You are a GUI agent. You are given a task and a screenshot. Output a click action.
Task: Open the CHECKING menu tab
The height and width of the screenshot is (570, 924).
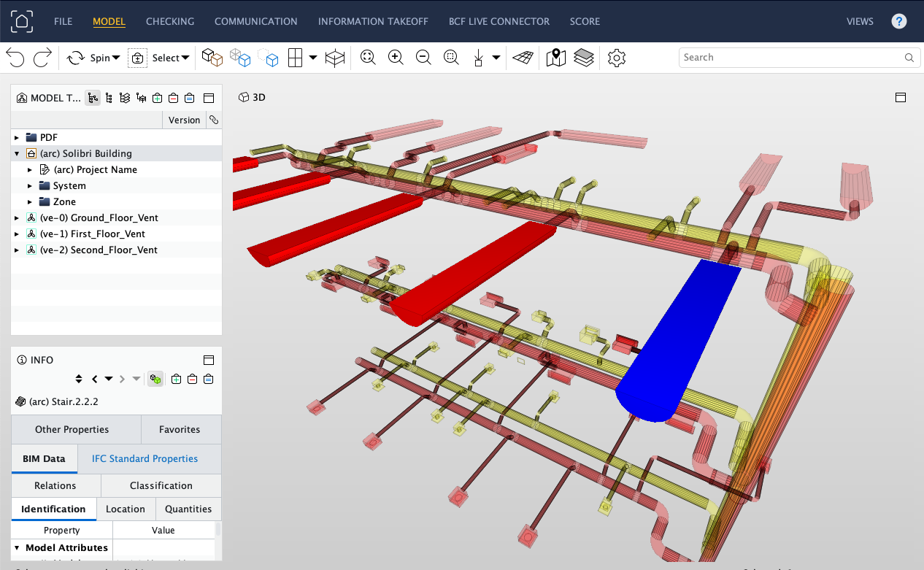[x=170, y=21]
